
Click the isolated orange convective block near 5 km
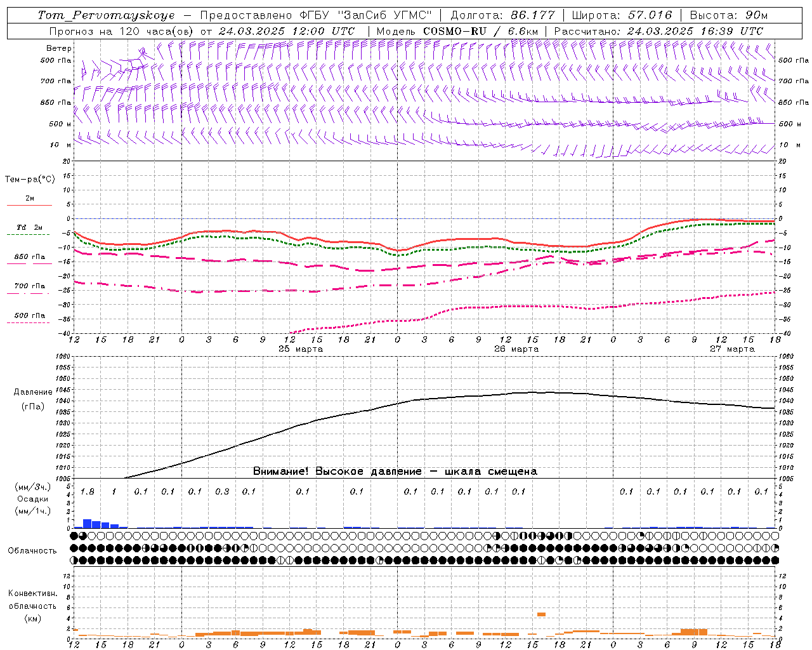pos(541,614)
